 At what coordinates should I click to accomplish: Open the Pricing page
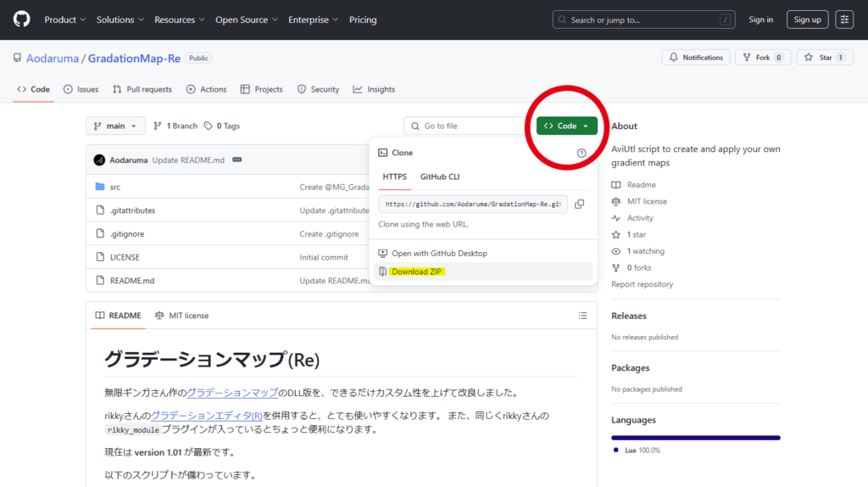[363, 20]
